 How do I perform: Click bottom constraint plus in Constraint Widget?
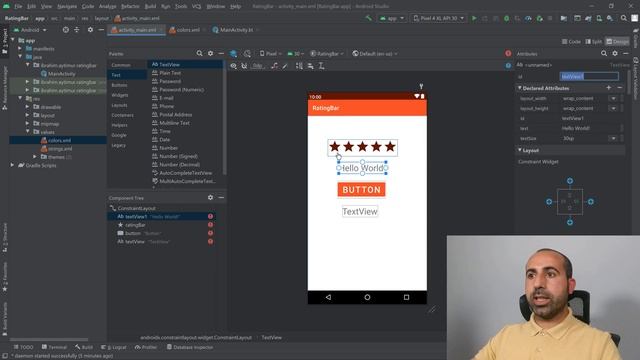pos(570,222)
